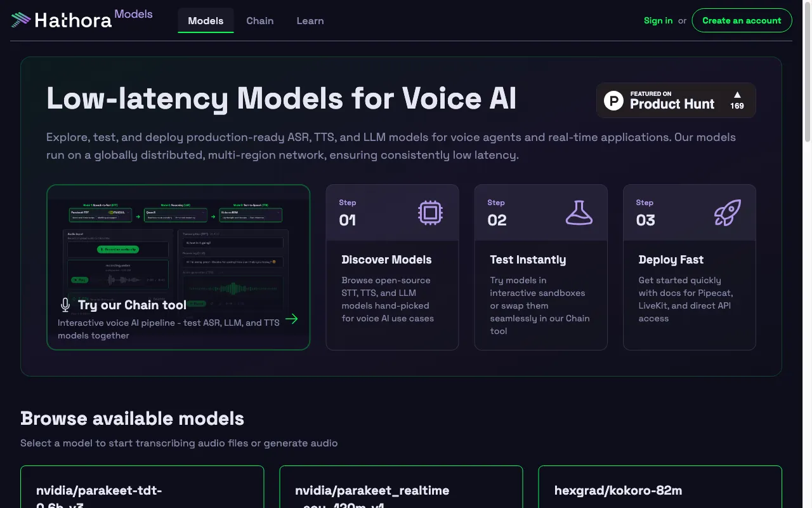Click the Test Instantly heading
Image resolution: width=812 pixels, height=508 pixels.
coord(528,260)
